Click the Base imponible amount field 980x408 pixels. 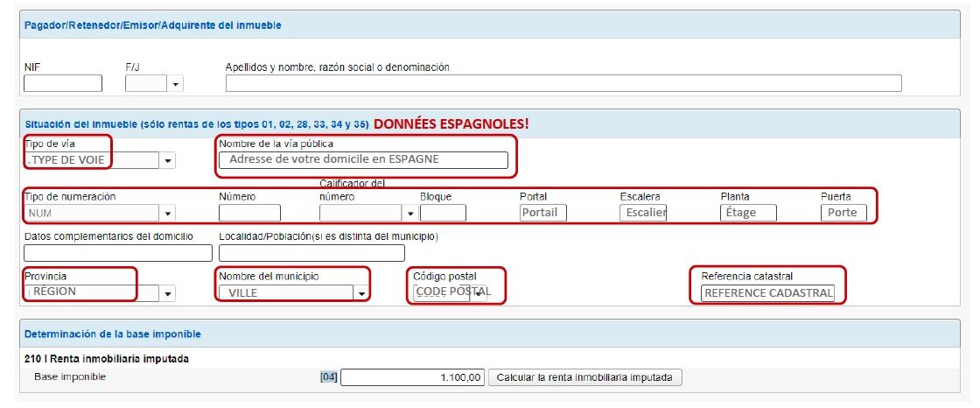click(x=413, y=377)
